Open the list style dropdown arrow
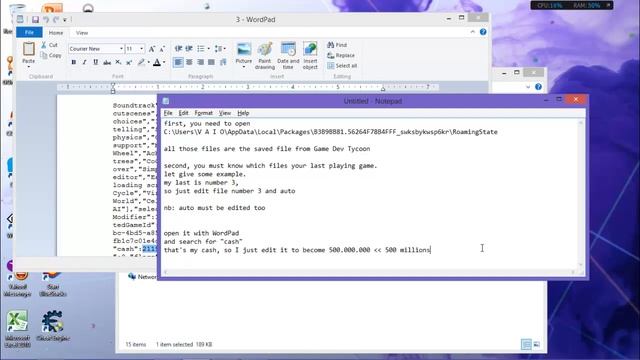640x360 pixels. click(208, 49)
